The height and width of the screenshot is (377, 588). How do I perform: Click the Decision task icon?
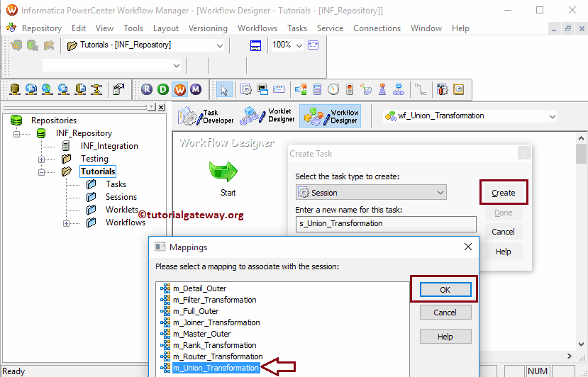pyautogui.click(x=300, y=89)
